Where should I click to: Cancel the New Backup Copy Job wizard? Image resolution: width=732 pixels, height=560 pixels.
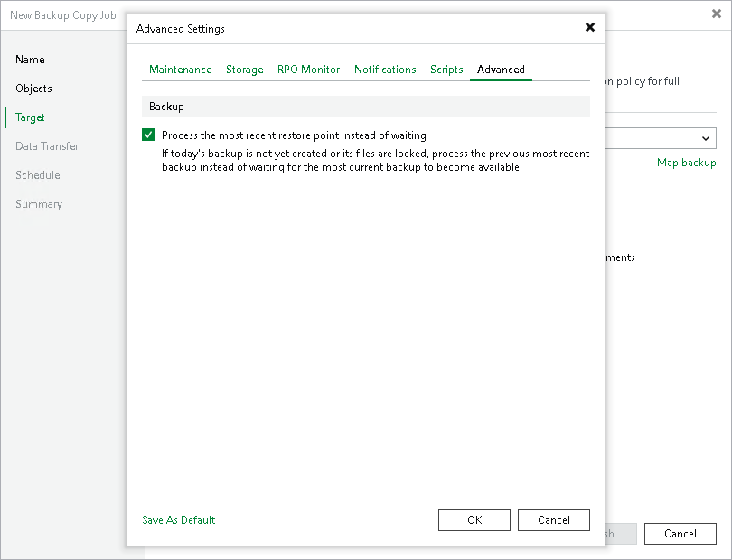pyautogui.click(x=680, y=533)
